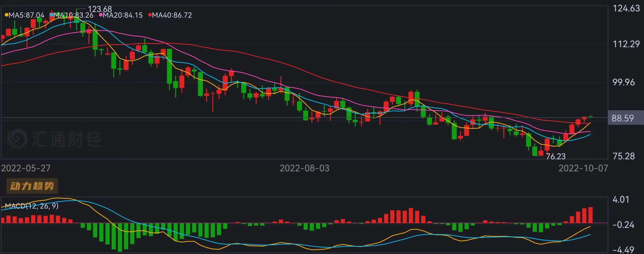Click the pink MA20 legend dot

[x=101, y=15]
